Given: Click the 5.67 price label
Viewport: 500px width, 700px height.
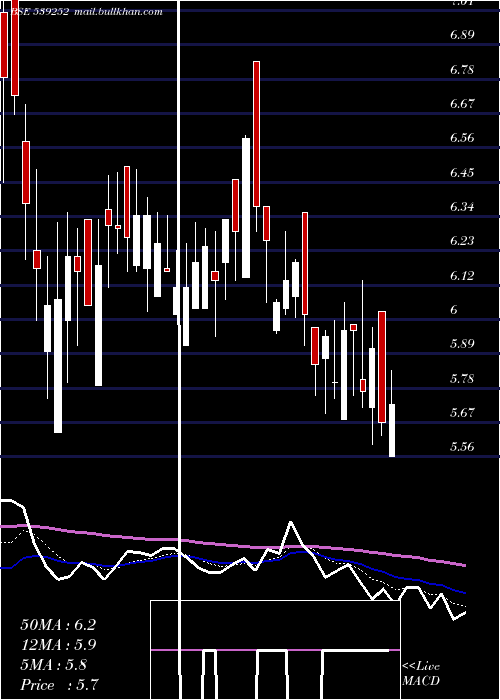Looking at the screenshot, I should pyautogui.click(x=462, y=412).
